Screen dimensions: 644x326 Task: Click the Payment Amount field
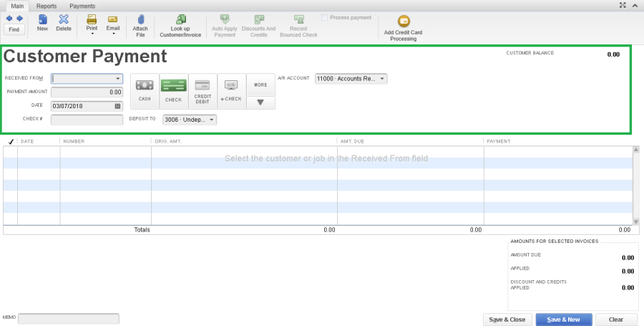click(x=87, y=92)
